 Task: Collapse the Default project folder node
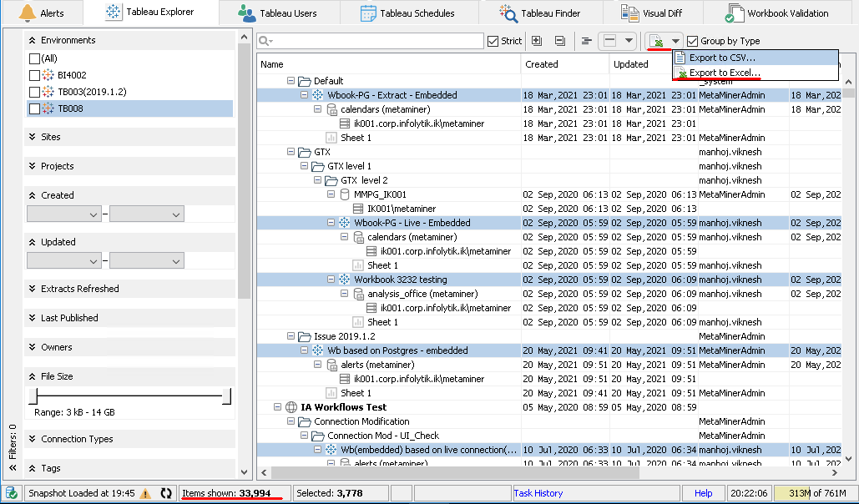coord(291,81)
